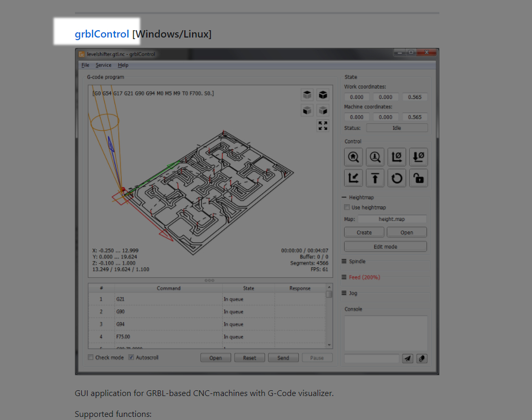This screenshot has height=420, width=532.
Task: Click the Edit mode button
Action: [x=385, y=246]
